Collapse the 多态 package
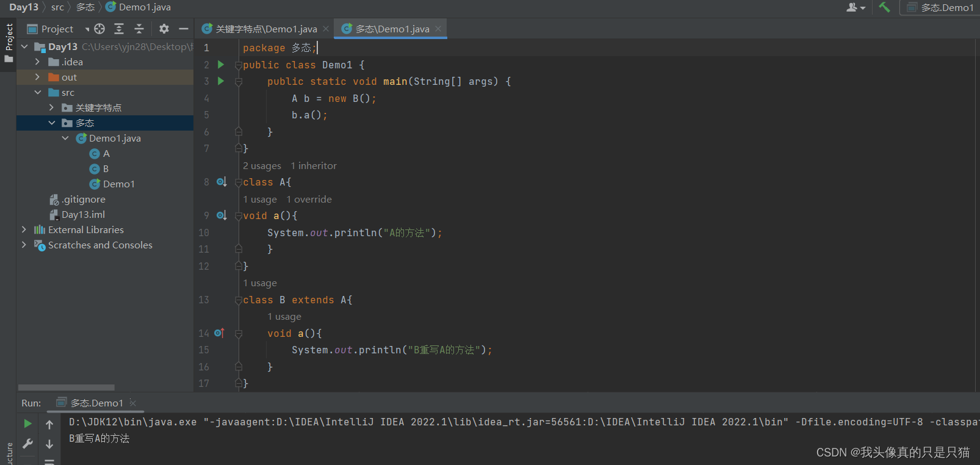This screenshot has width=980, height=465. [x=51, y=123]
